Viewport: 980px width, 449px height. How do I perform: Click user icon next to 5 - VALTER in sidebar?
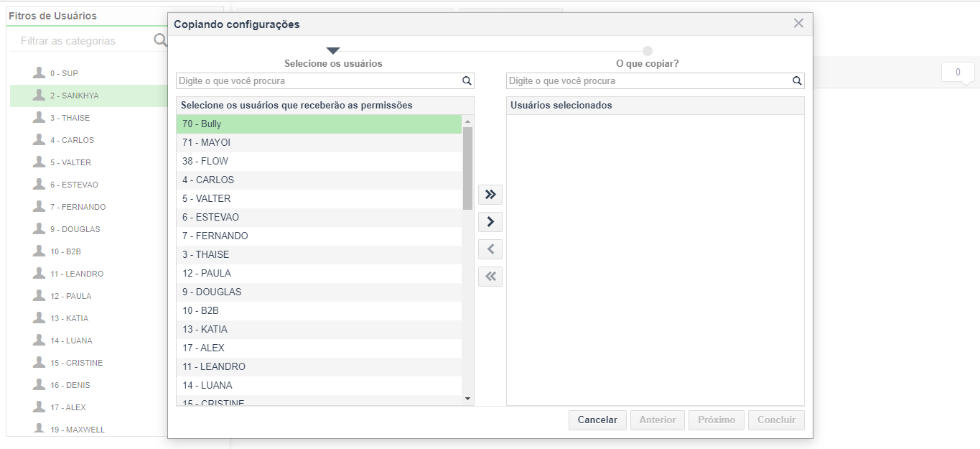point(39,162)
